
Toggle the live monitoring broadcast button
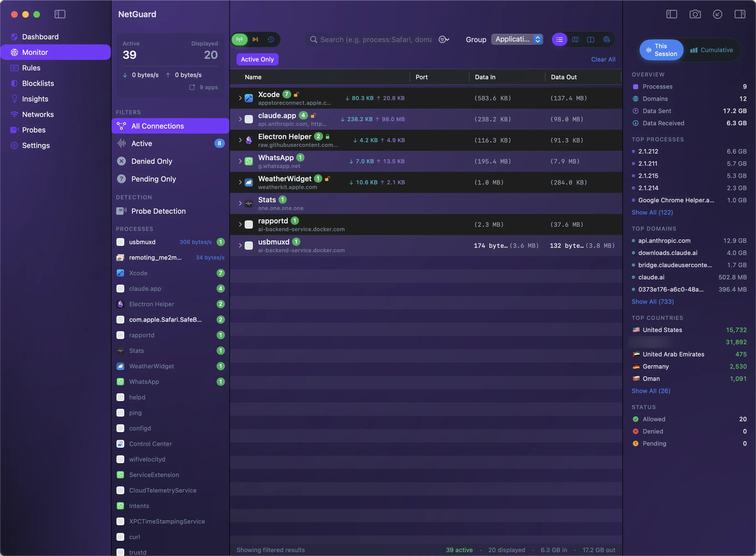click(x=240, y=39)
